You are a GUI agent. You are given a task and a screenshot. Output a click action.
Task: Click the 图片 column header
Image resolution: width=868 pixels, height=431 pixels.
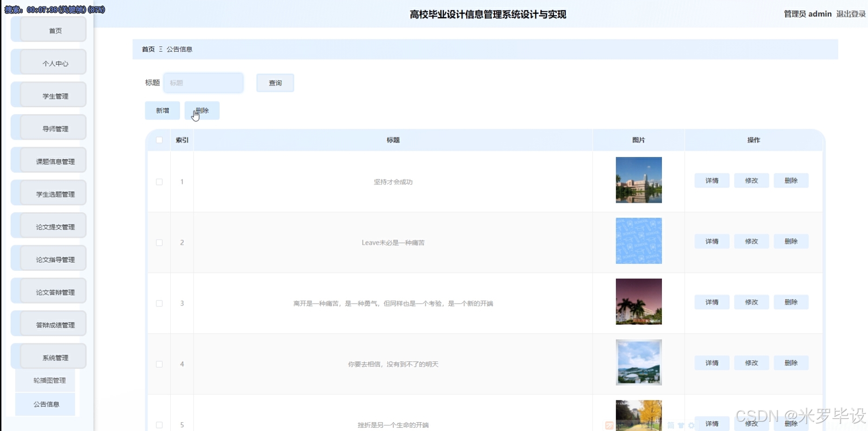(639, 140)
